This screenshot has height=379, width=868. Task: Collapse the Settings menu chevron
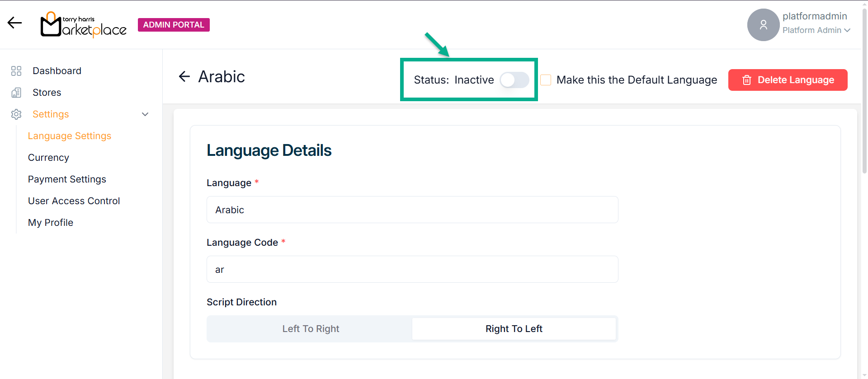coord(145,114)
